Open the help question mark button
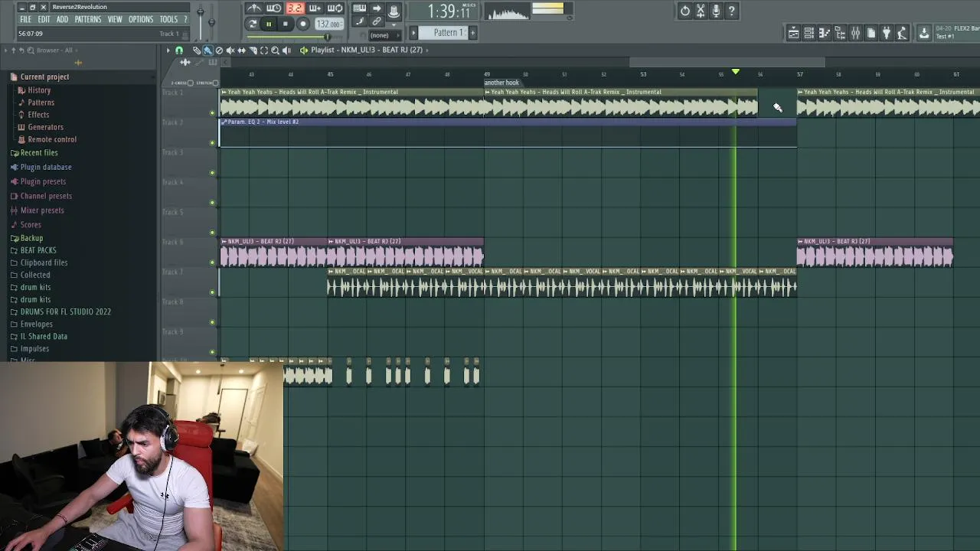Viewport: 980px width, 551px height. [x=731, y=11]
